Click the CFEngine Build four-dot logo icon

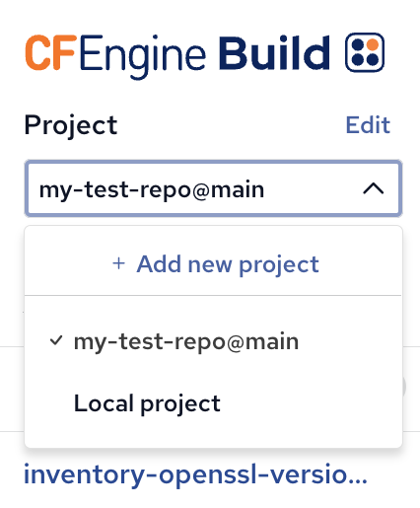[x=365, y=52]
